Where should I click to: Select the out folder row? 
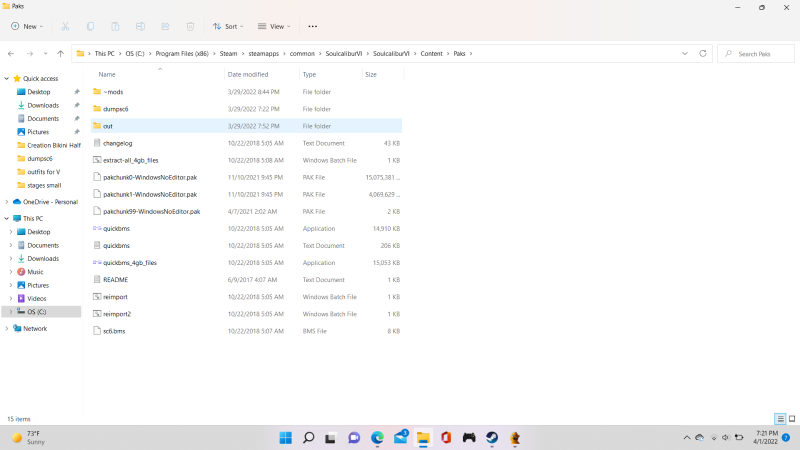[x=246, y=126]
